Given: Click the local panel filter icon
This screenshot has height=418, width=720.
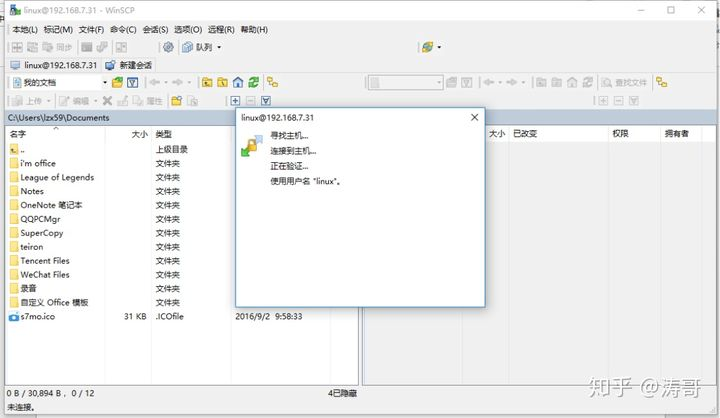Looking at the screenshot, I should 133,83.
